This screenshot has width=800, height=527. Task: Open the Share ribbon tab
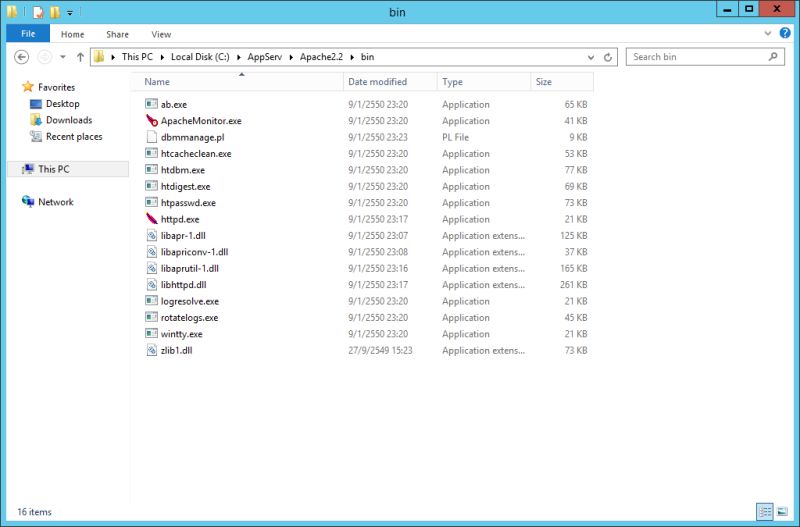[x=117, y=34]
